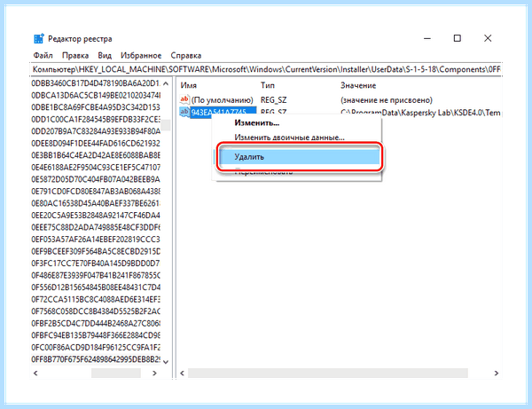
Task: Click the tree pane scroll down arrow
Action: pyautogui.click(x=166, y=362)
